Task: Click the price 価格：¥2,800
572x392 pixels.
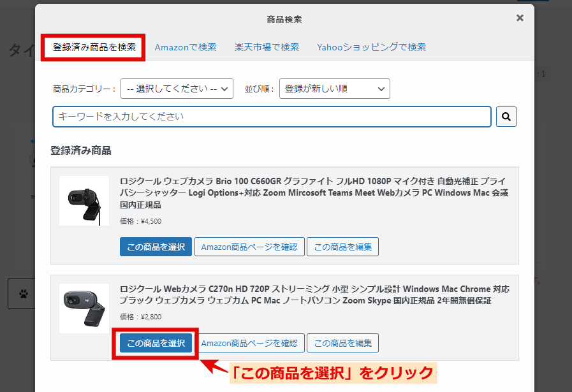Action: (140, 317)
